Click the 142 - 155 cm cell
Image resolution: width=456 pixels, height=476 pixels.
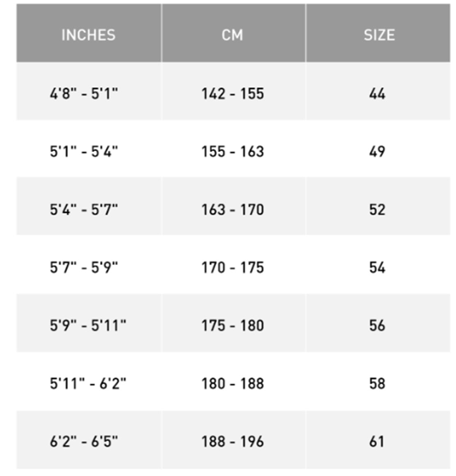tap(232, 94)
